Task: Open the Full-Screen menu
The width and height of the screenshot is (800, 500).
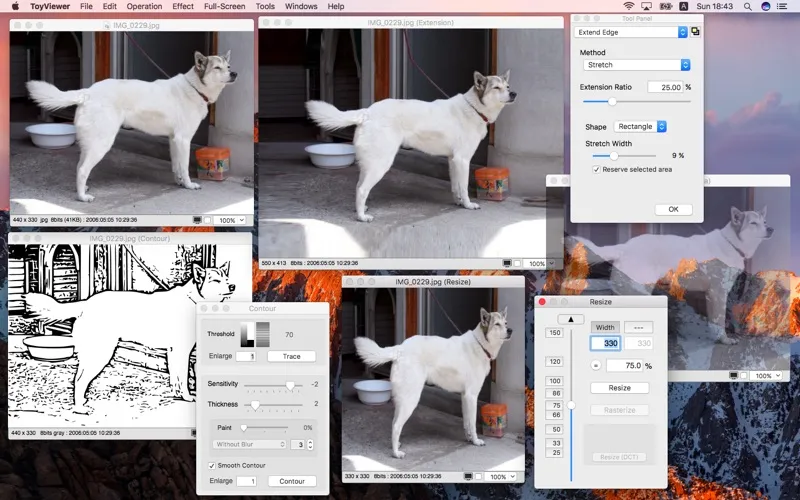Action: tap(224, 6)
